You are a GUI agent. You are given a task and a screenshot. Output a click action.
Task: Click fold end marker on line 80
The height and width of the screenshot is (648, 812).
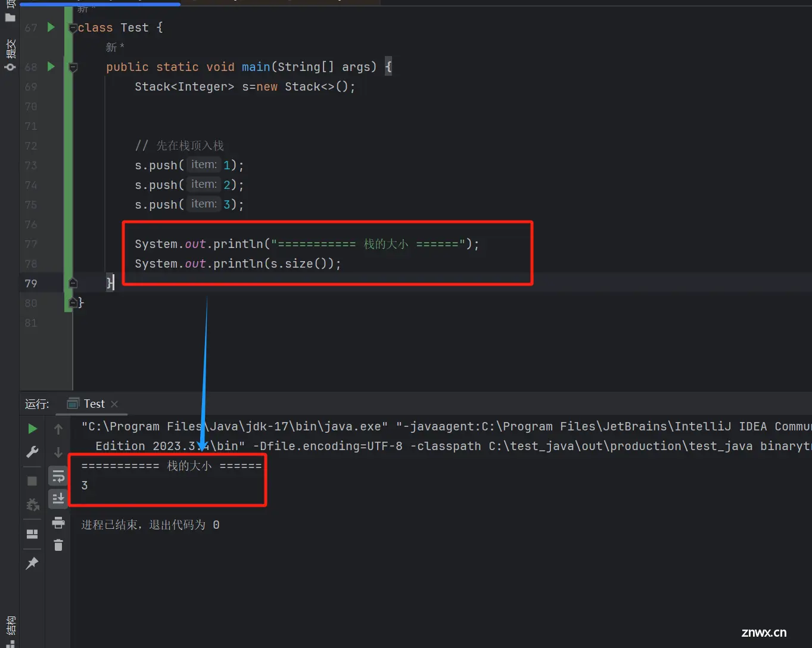click(73, 303)
